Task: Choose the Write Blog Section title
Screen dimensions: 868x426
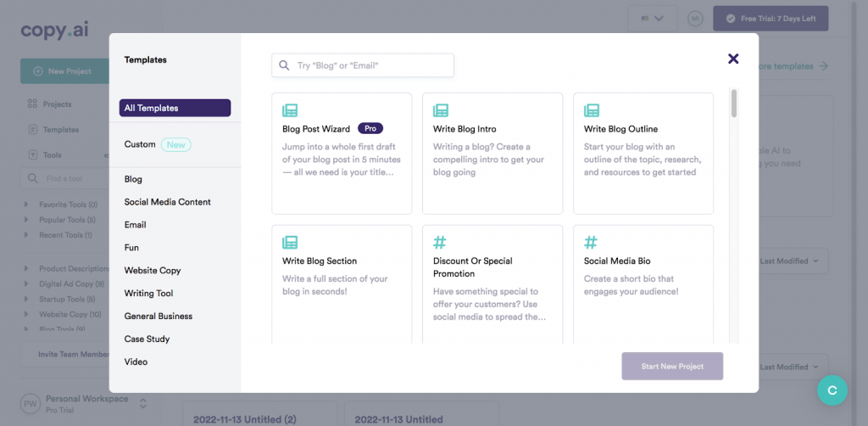Action: (320, 261)
